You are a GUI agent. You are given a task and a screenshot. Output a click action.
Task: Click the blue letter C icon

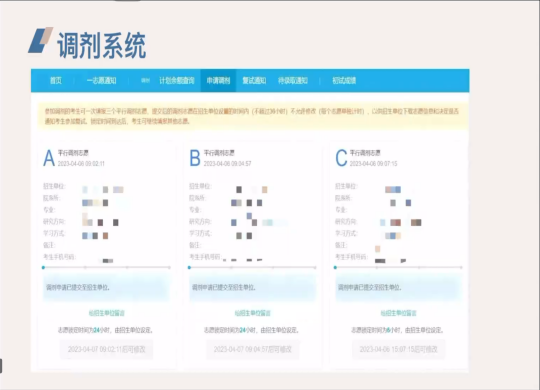click(341, 158)
